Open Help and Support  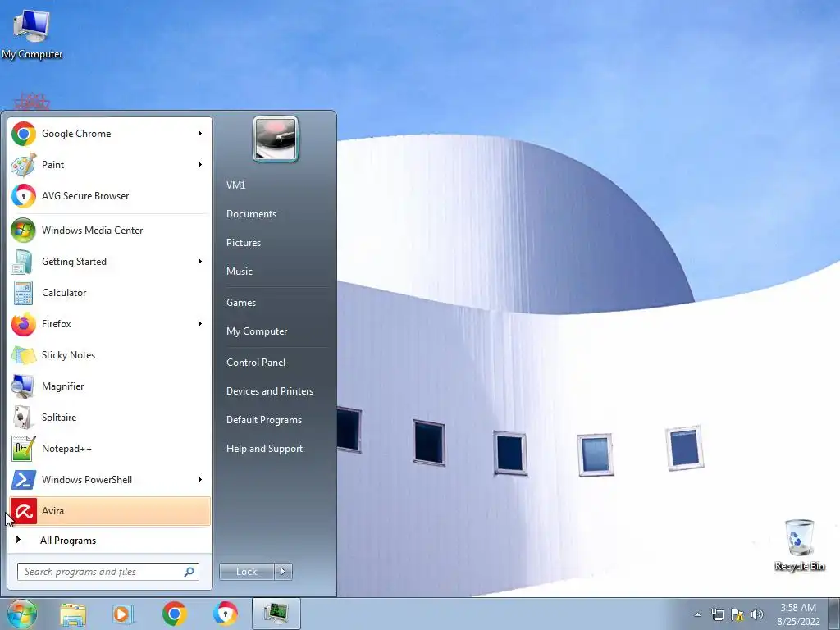pos(264,449)
